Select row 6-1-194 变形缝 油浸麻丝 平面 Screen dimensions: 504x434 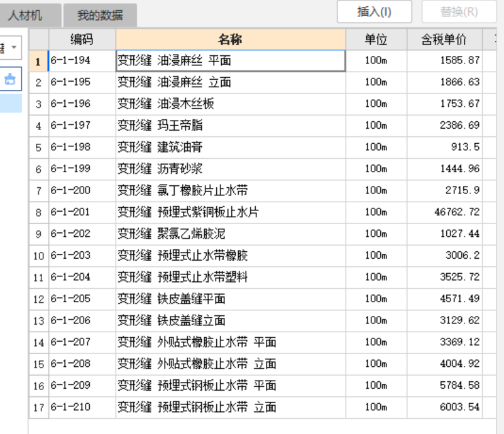point(263,60)
